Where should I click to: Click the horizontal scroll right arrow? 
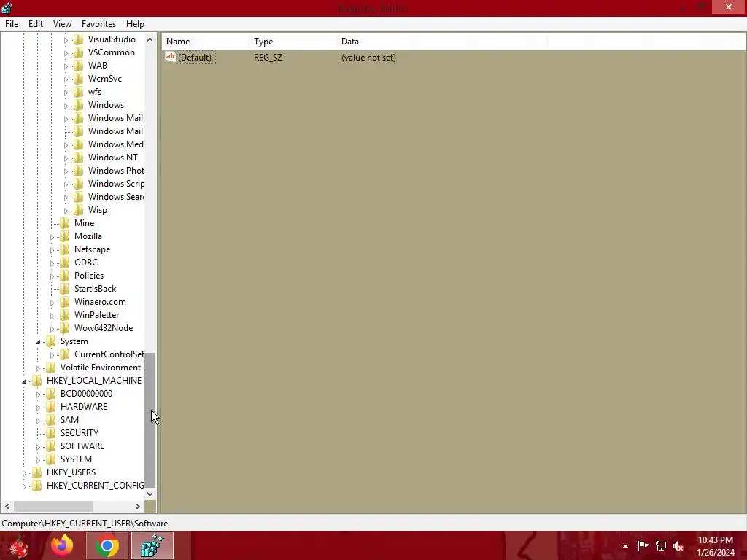[x=138, y=506]
